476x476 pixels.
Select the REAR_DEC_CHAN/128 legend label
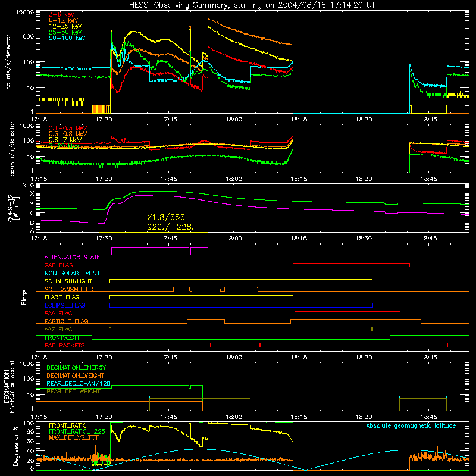(79, 384)
